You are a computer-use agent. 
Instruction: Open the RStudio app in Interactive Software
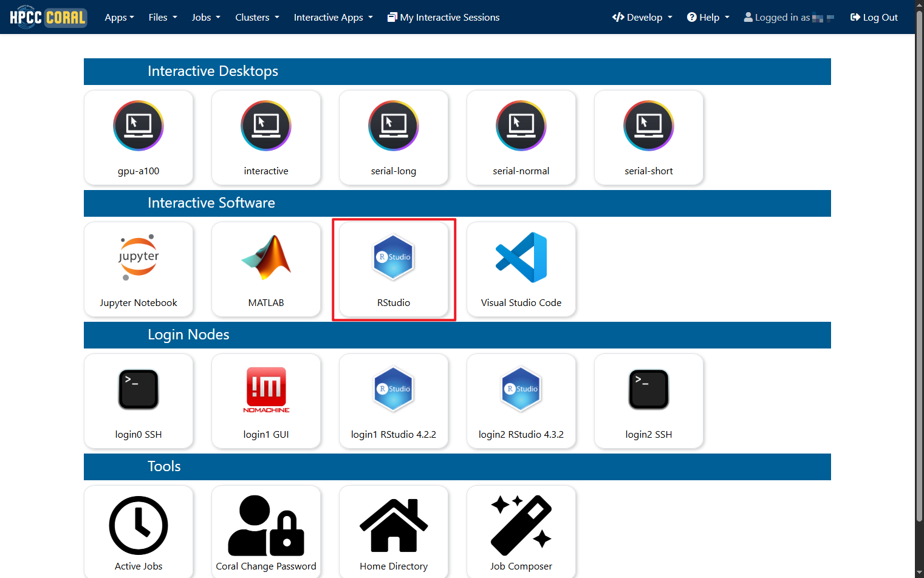394,257
